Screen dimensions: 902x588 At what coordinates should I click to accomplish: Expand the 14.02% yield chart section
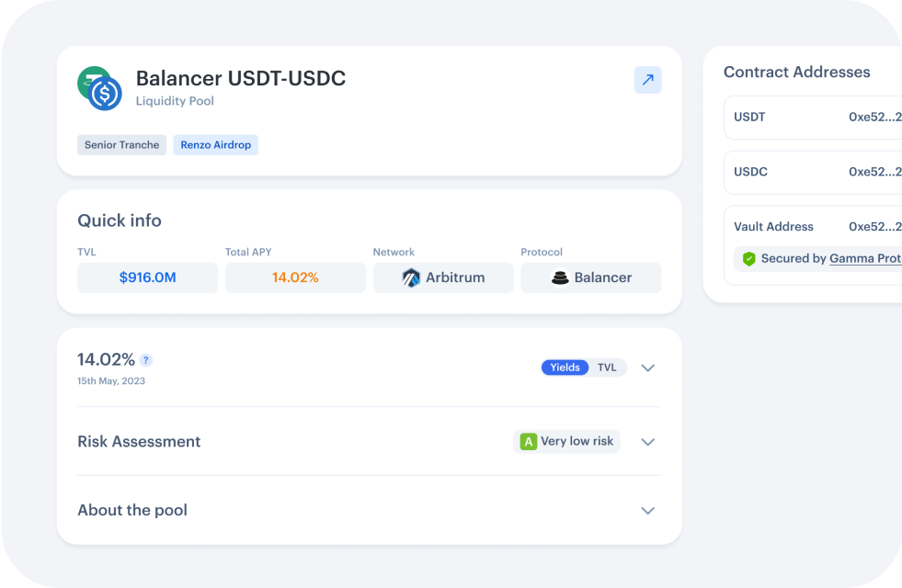647,367
